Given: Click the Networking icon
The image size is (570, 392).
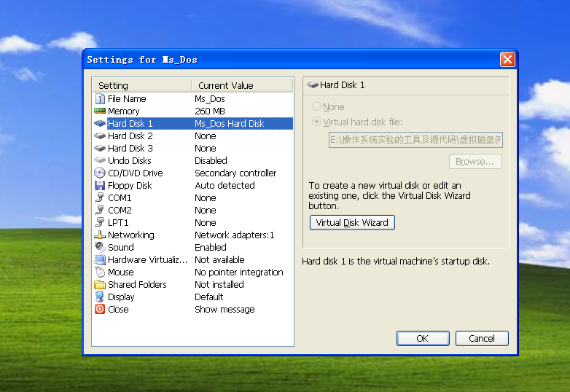Looking at the screenshot, I should point(100,235).
